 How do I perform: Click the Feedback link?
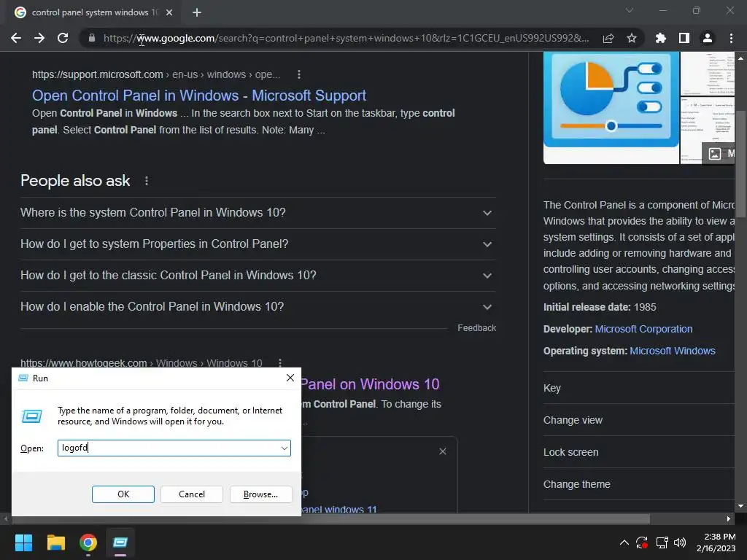pos(477,328)
